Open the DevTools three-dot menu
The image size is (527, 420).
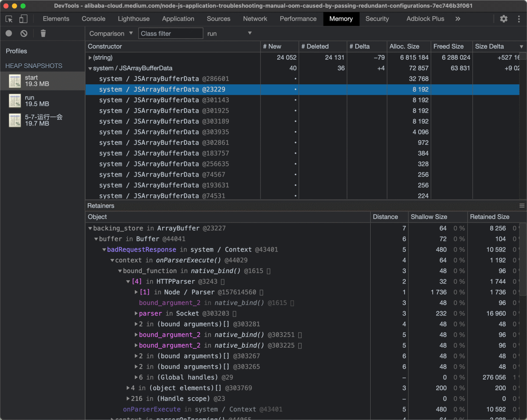point(518,19)
